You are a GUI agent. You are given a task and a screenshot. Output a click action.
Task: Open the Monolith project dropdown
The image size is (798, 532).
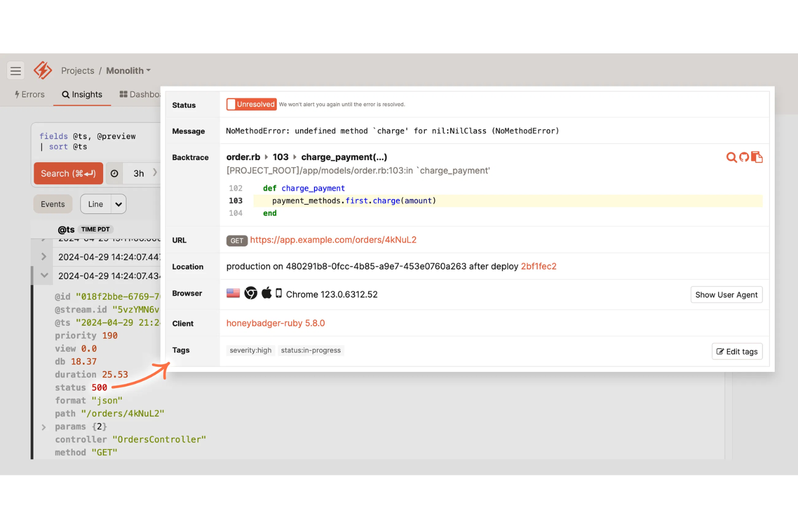(128, 71)
